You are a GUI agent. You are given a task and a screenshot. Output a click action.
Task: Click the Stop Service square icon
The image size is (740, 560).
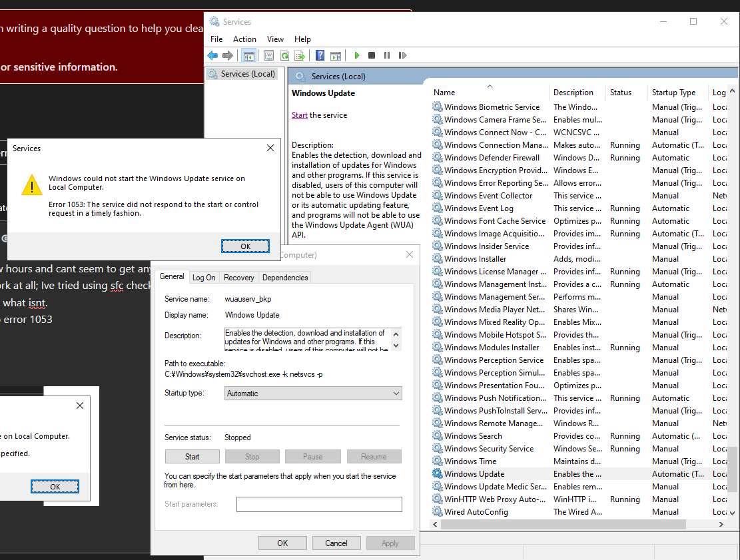point(372,56)
